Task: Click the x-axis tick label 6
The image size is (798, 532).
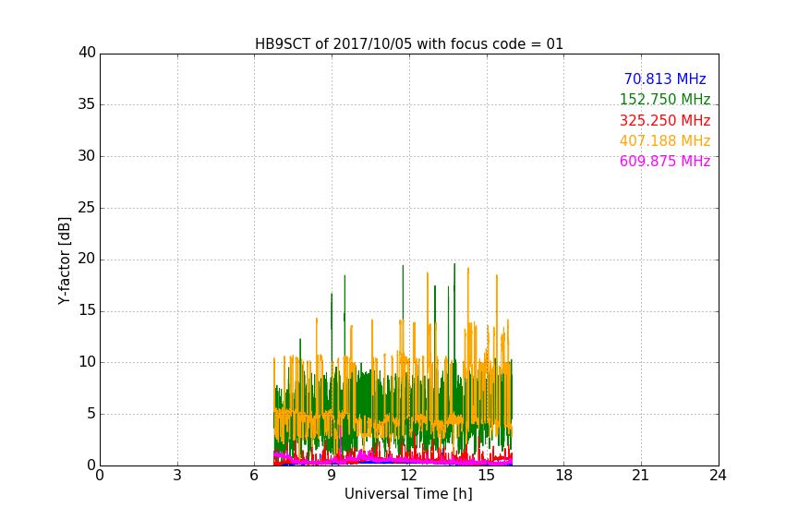Action: click(254, 476)
